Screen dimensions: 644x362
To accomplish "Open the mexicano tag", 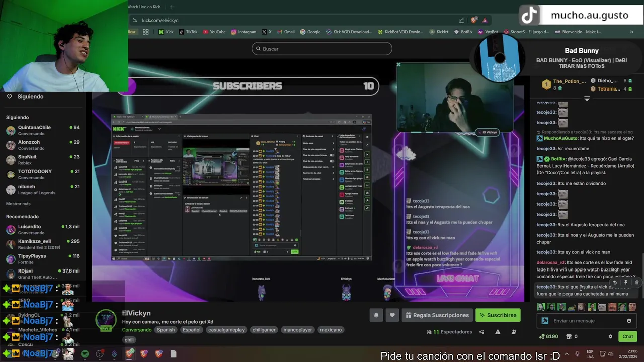I will (x=331, y=330).
